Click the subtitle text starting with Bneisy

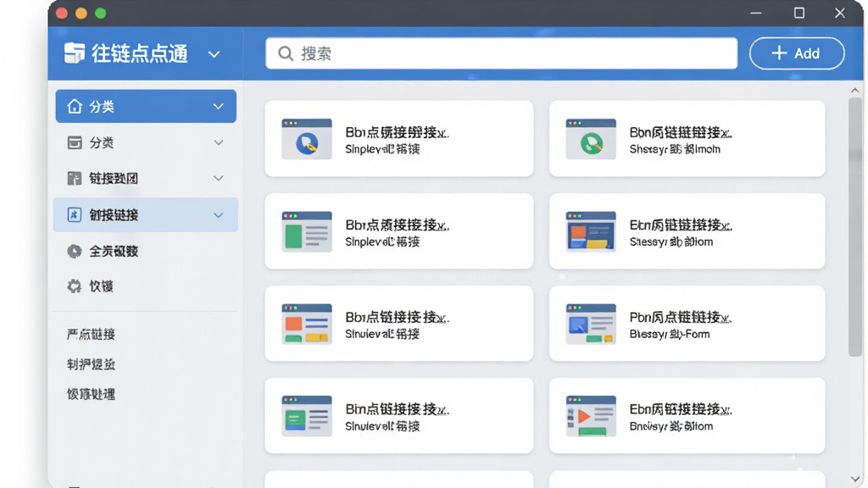(x=671, y=426)
